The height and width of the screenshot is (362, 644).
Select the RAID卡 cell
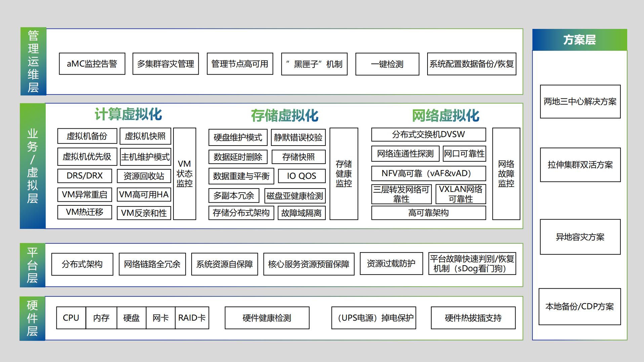(192, 318)
